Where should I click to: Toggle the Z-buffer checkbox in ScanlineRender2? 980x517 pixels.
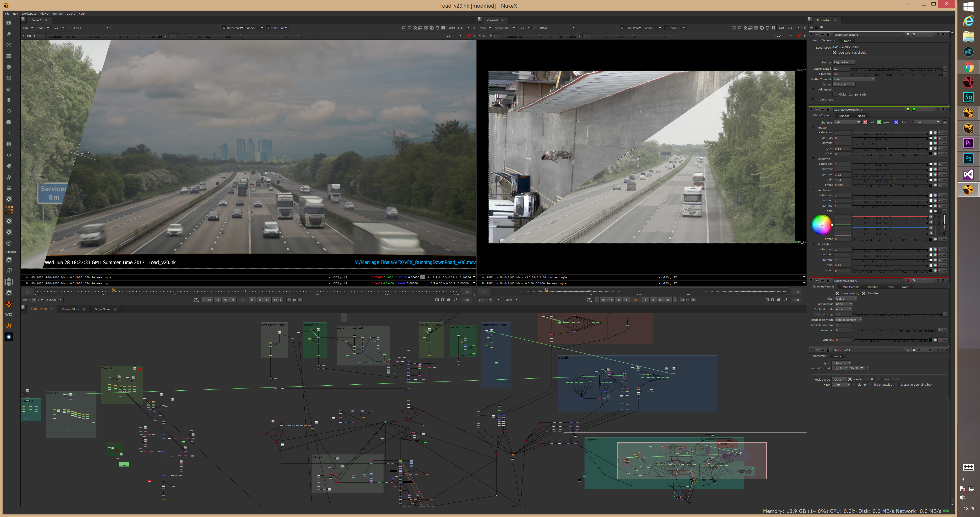(x=863, y=293)
